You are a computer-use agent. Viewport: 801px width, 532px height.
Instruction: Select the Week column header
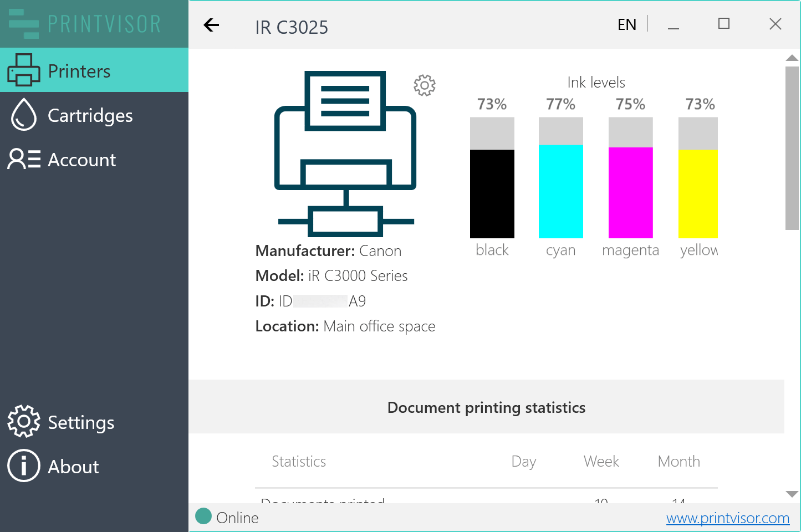pos(601,462)
